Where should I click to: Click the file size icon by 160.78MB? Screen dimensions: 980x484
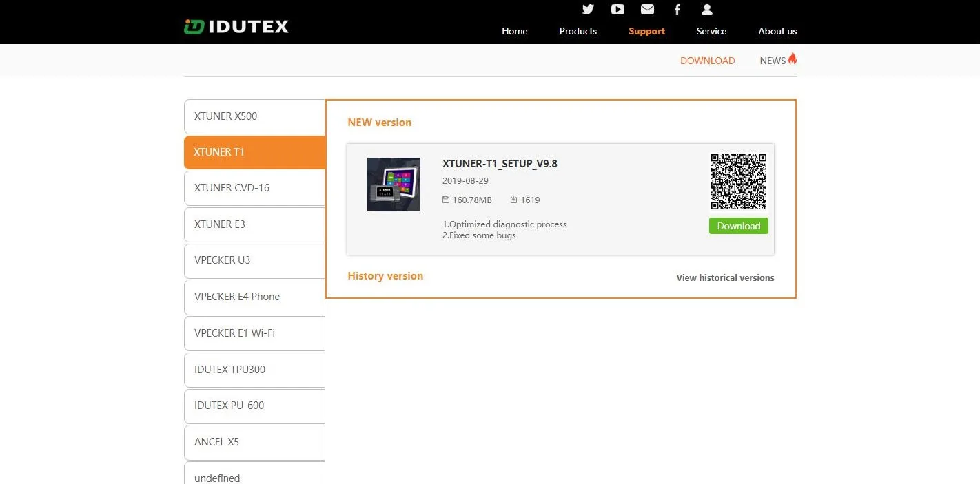point(445,200)
